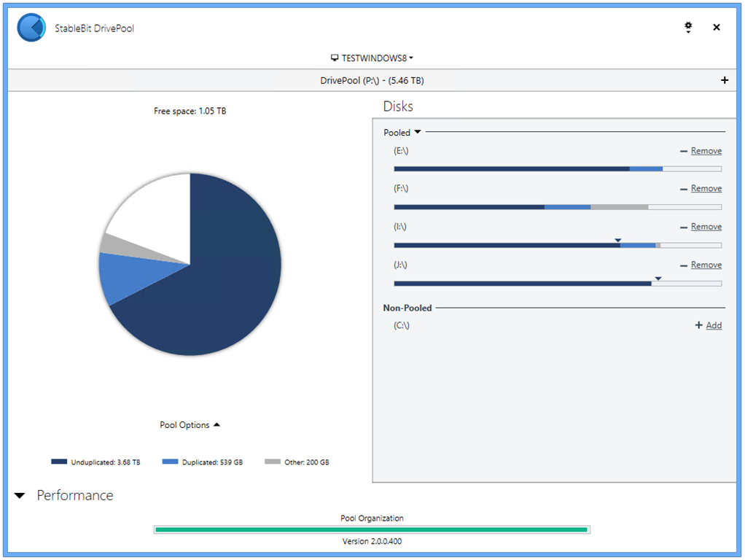Image resolution: width=745 pixels, height=560 pixels.
Task: Open the TESTWINDOWS8 computer dropdown
Action: pyautogui.click(x=372, y=58)
